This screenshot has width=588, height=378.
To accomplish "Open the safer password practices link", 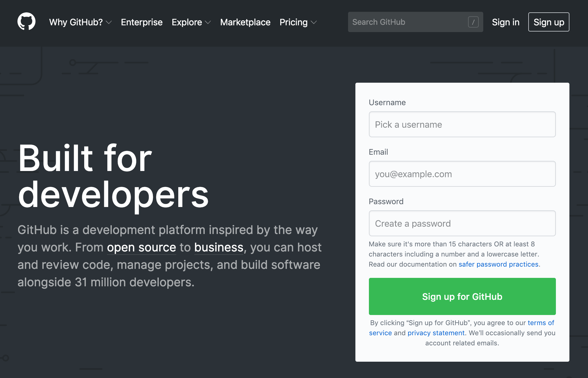I will tap(498, 264).
